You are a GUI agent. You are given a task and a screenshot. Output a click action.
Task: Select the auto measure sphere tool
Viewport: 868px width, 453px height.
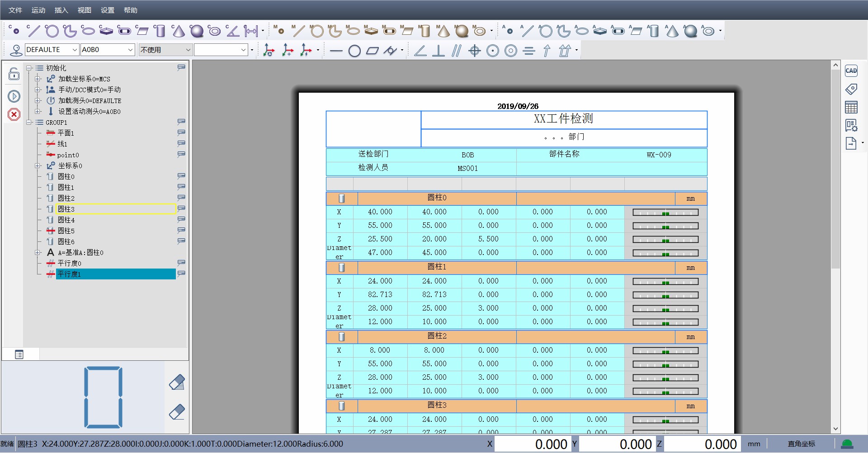690,31
